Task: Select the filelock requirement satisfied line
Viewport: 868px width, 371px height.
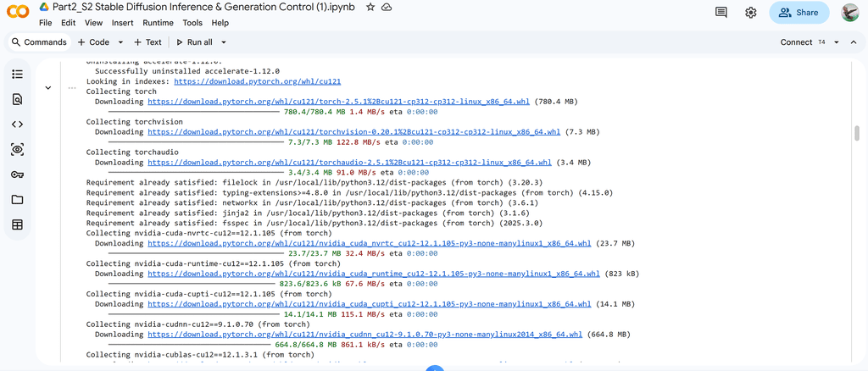Action: point(314,182)
